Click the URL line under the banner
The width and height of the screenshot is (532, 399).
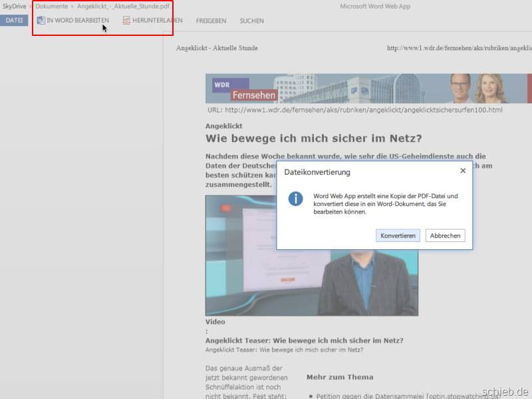(355, 110)
